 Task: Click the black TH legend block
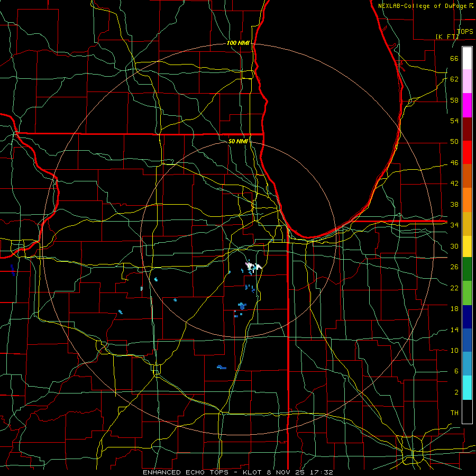point(467,411)
